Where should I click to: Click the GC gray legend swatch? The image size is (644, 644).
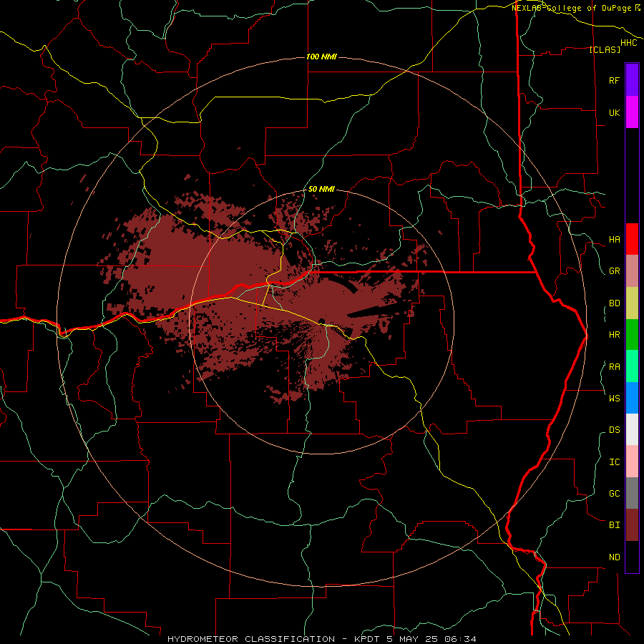(632, 493)
